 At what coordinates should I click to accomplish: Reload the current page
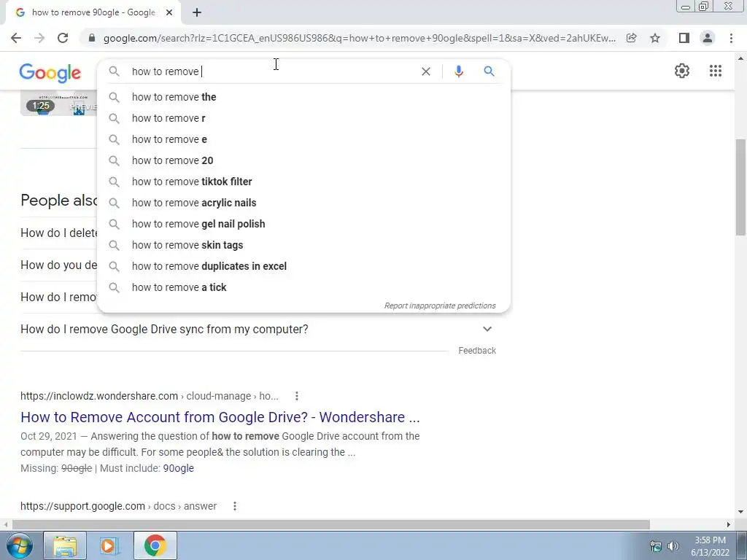(x=63, y=38)
